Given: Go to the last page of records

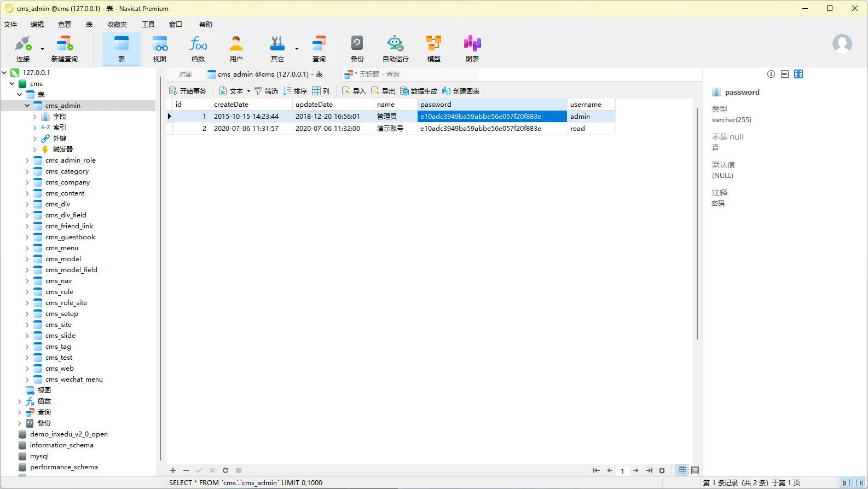Looking at the screenshot, I should tap(649, 470).
